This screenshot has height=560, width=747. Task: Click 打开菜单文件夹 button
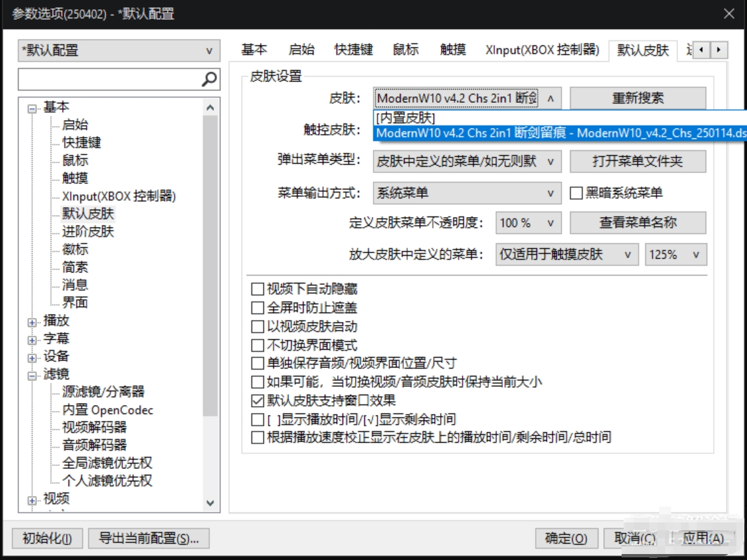coord(638,162)
